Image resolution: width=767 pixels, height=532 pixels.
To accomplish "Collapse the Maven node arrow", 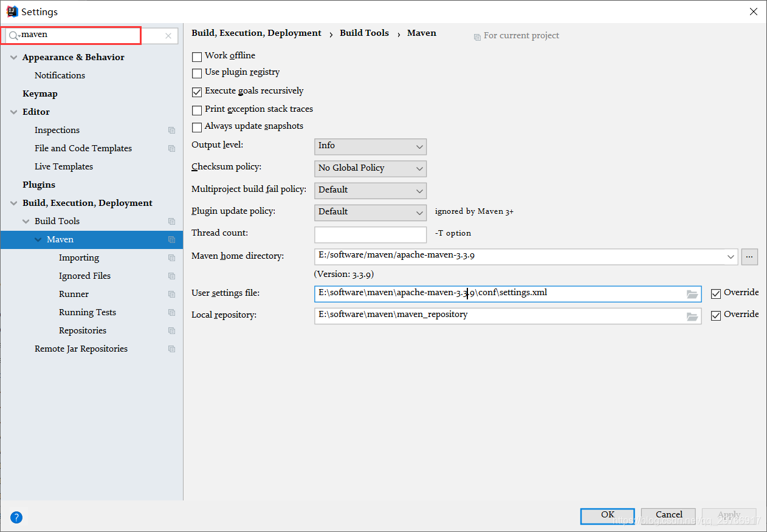I will pos(38,239).
